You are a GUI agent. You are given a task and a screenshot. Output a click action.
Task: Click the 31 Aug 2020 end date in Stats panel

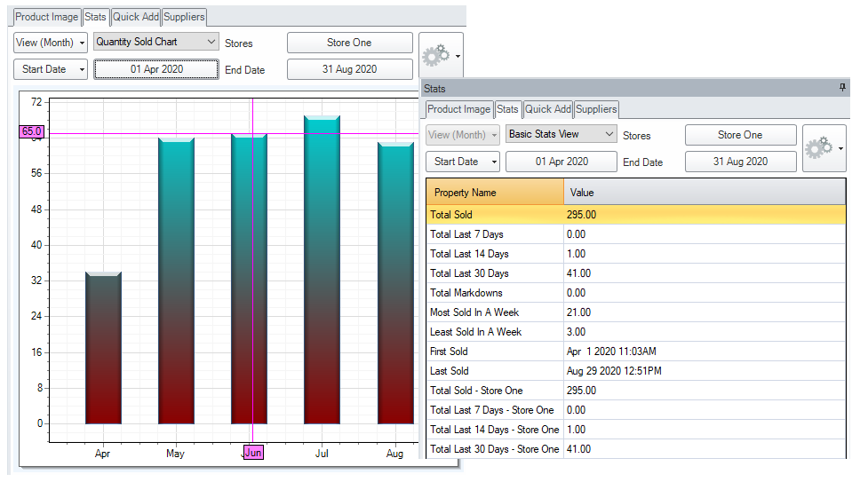pyautogui.click(x=740, y=162)
